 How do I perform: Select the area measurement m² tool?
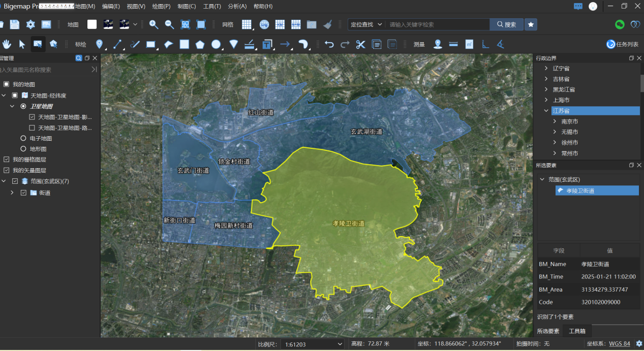469,44
